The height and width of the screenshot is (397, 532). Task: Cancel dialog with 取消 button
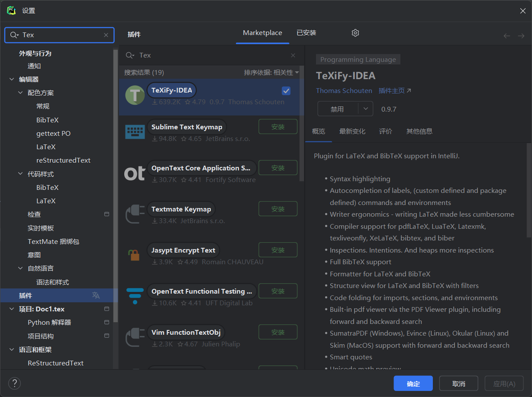[x=458, y=384]
